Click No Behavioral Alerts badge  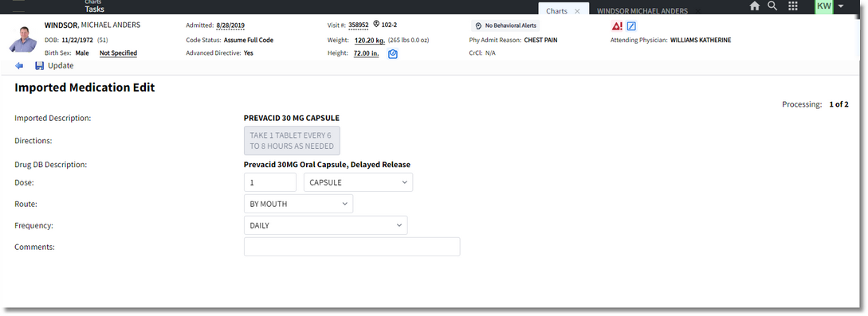[x=505, y=26]
